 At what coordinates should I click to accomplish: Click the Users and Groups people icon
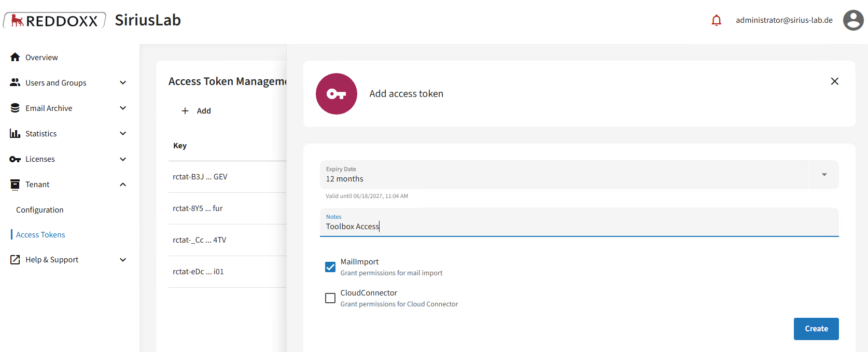pos(15,82)
